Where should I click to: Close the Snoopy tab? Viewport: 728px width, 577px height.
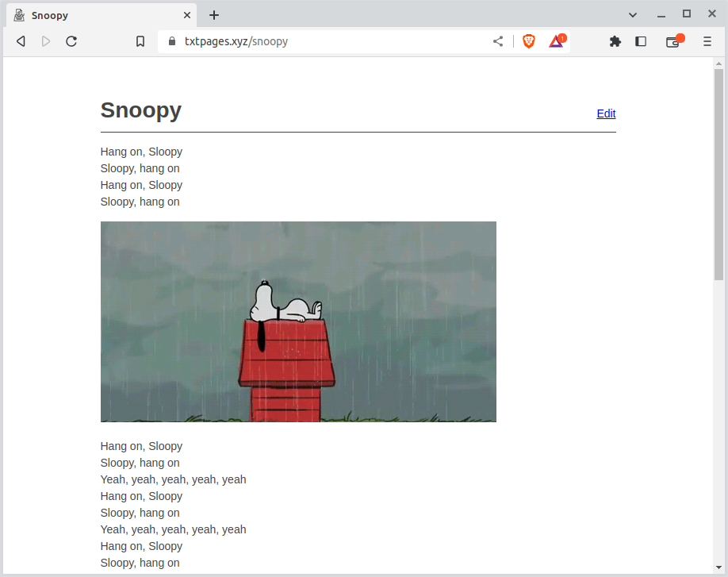(187, 15)
